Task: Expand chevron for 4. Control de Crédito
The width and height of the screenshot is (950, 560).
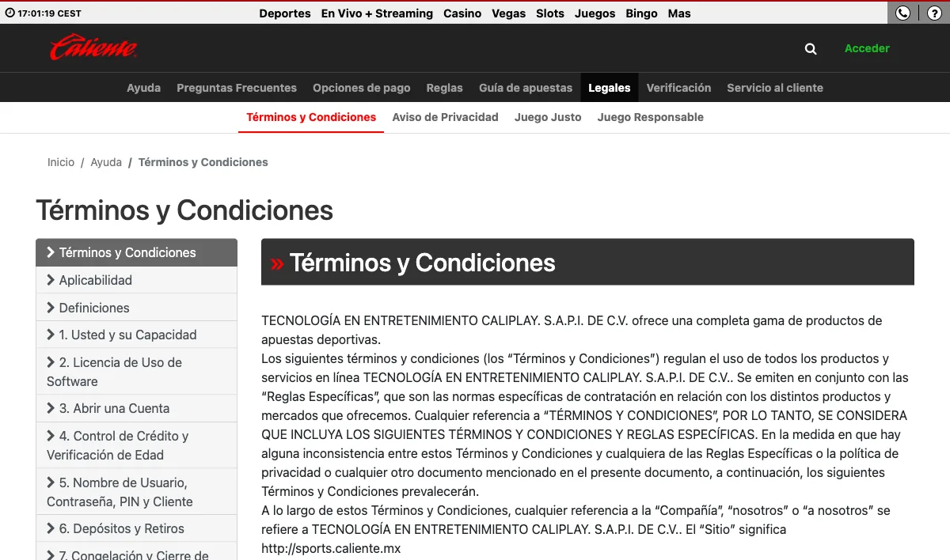Action: point(51,436)
